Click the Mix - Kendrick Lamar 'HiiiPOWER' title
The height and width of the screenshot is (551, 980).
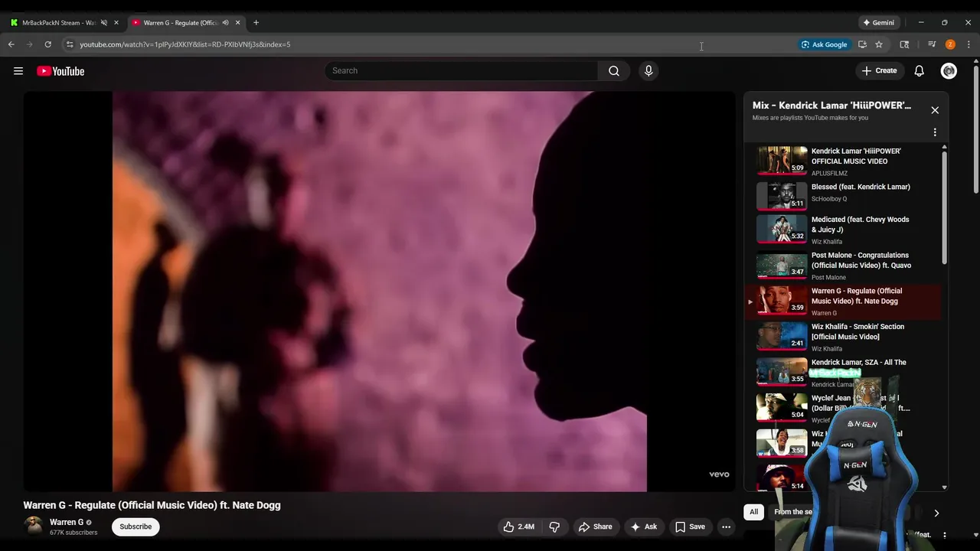pyautogui.click(x=831, y=106)
